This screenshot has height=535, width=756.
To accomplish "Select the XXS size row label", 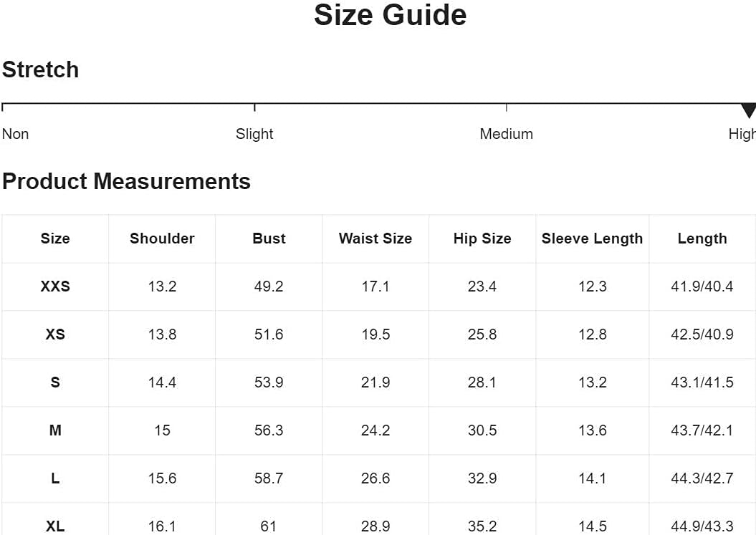I will pos(55,286).
